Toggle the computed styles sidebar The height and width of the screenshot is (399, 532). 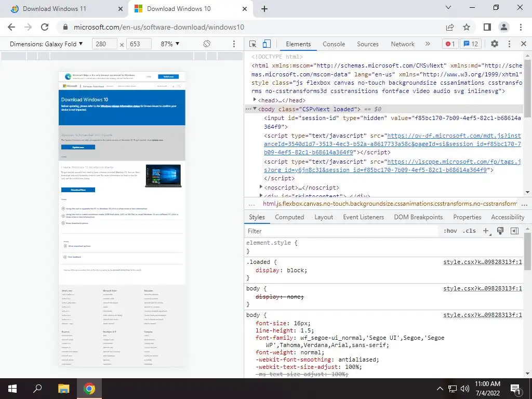[514, 231]
